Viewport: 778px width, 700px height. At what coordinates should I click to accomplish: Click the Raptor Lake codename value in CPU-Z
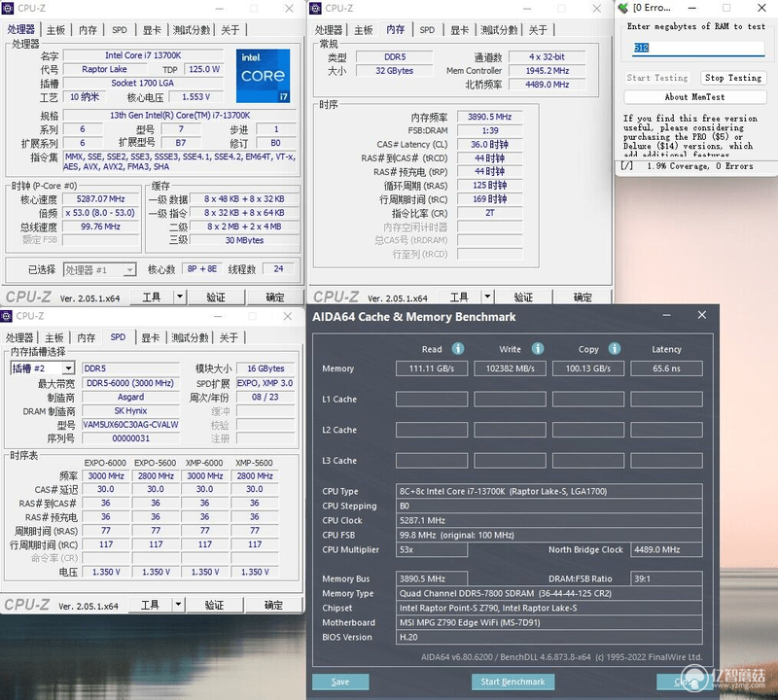tap(104, 69)
